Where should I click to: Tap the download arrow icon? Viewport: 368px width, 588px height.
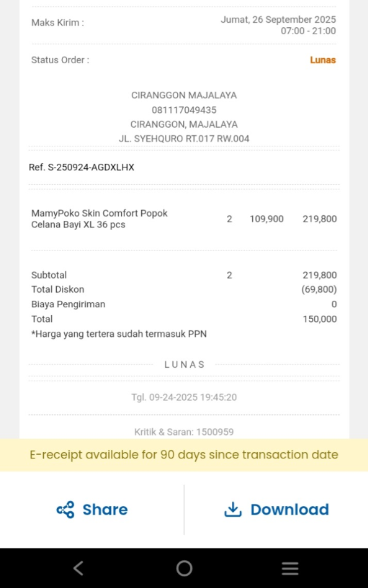(233, 509)
